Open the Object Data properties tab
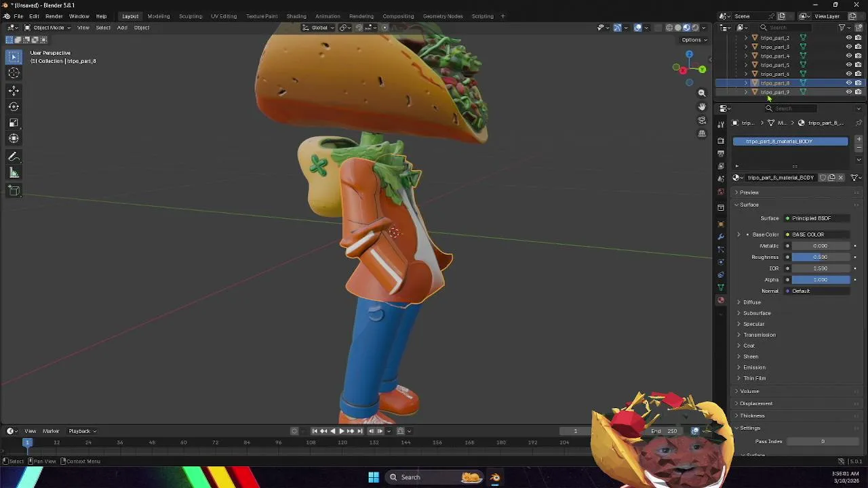This screenshot has width=868, height=488. tap(721, 287)
